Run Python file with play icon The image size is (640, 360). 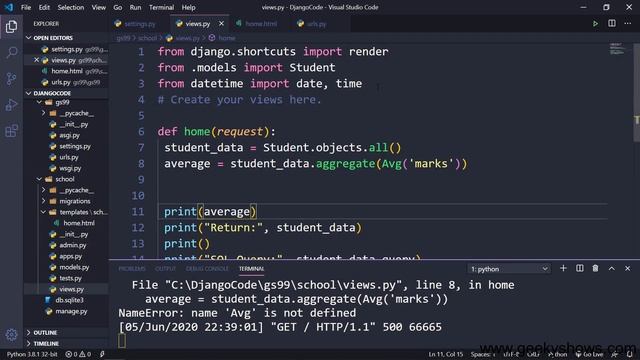click(x=596, y=24)
